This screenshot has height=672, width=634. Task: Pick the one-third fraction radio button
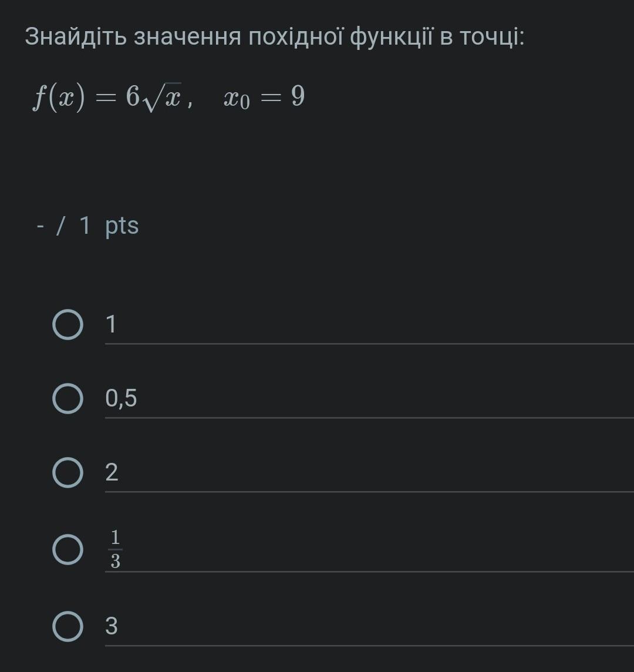pyautogui.click(x=68, y=549)
